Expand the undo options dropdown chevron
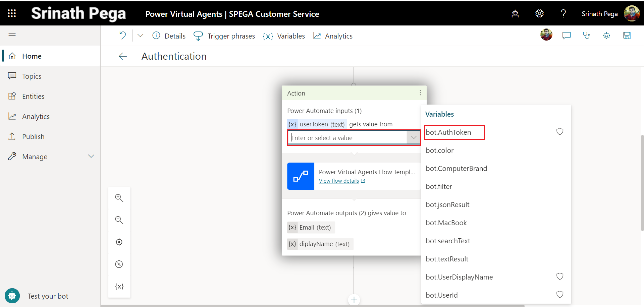Image resolution: width=644 pixels, height=307 pixels. coord(140,36)
